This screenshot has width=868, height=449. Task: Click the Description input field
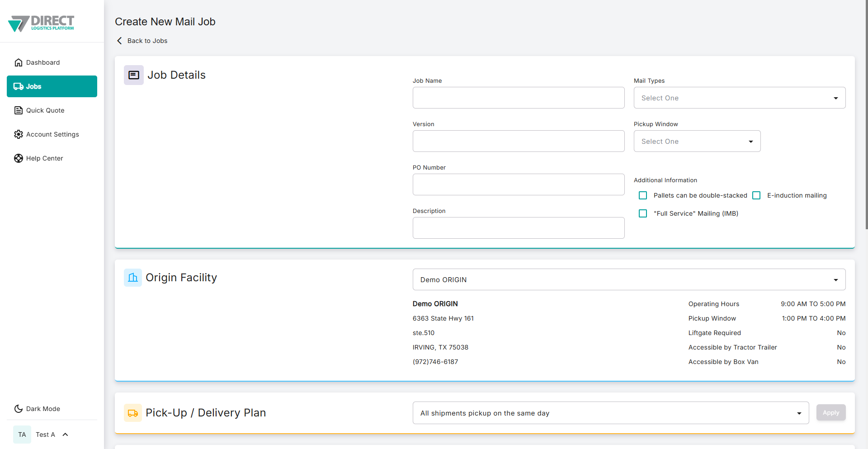tap(519, 228)
